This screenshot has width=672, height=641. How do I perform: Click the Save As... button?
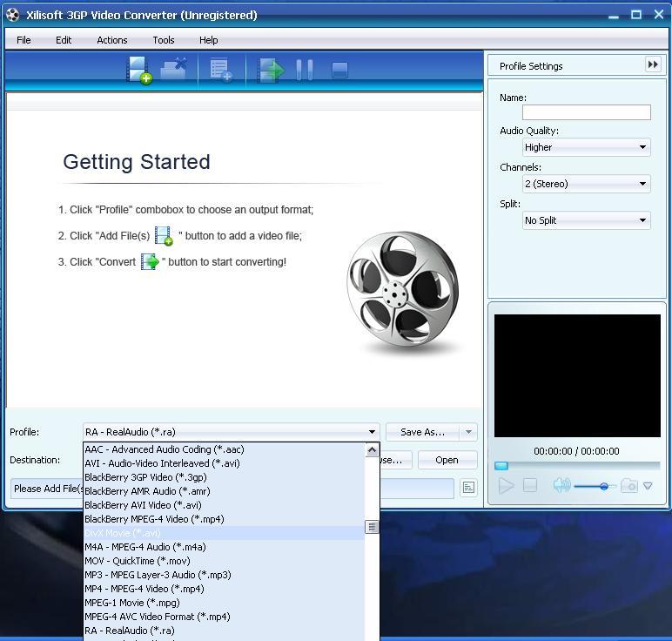click(x=422, y=432)
